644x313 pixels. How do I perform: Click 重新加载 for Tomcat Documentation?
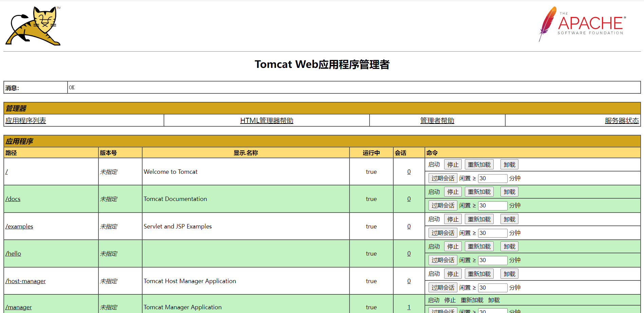pyautogui.click(x=479, y=191)
